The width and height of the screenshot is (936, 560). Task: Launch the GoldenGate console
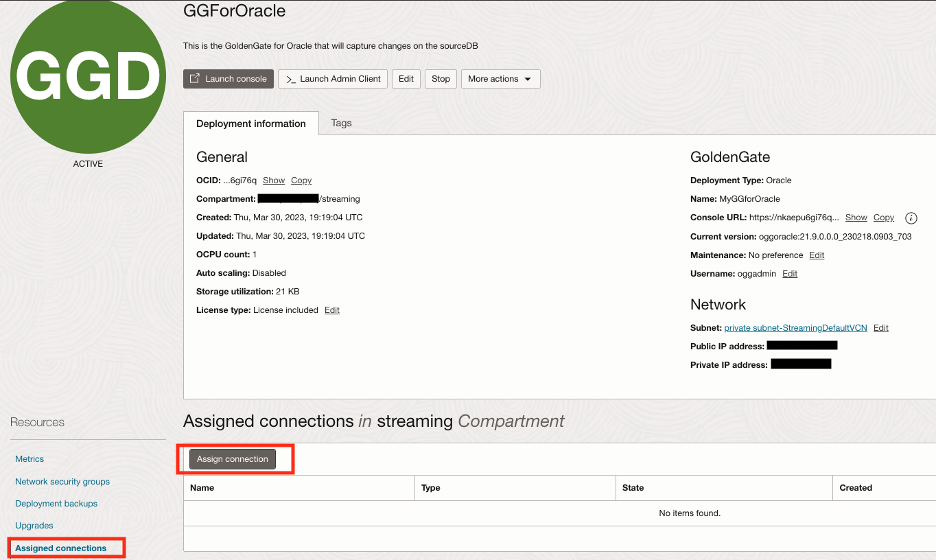tap(229, 79)
